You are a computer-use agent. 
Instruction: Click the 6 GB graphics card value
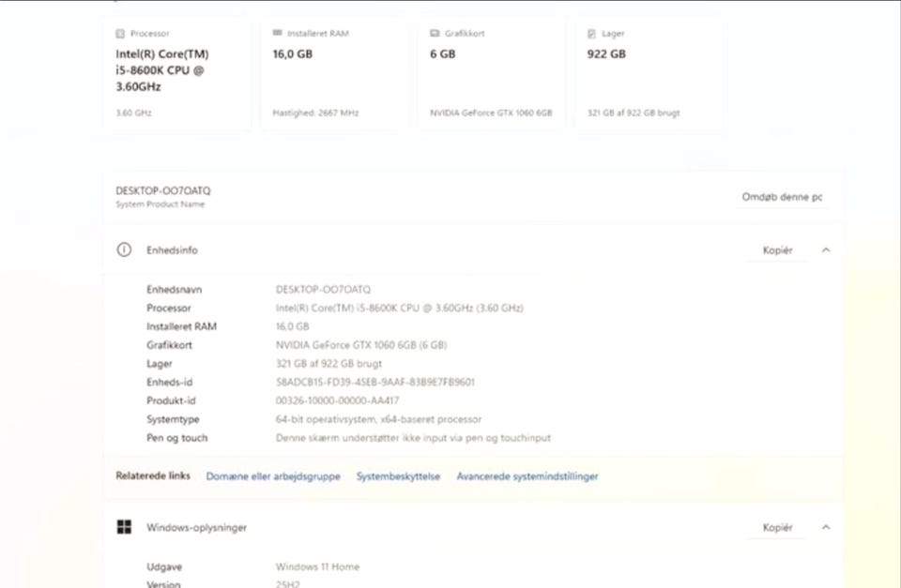442,54
